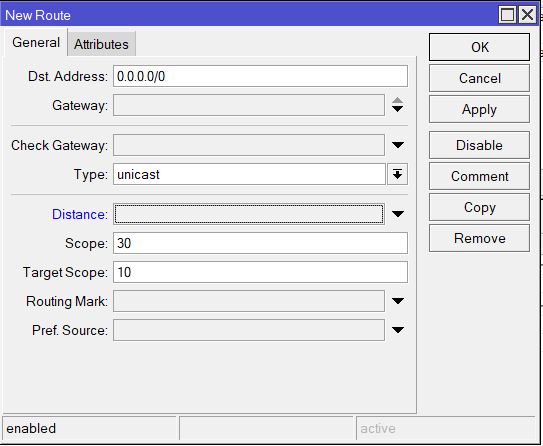
Task: Click the Pref. Source field
Action: pyautogui.click(x=249, y=330)
